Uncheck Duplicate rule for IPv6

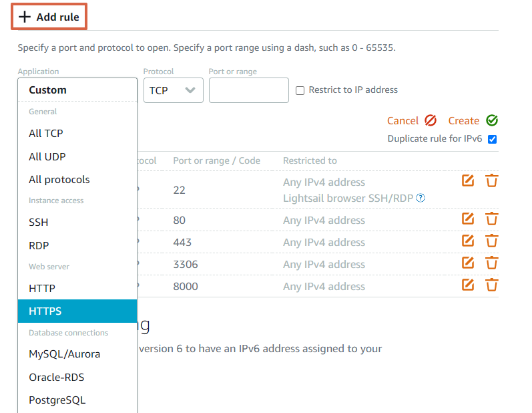pos(493,139)
